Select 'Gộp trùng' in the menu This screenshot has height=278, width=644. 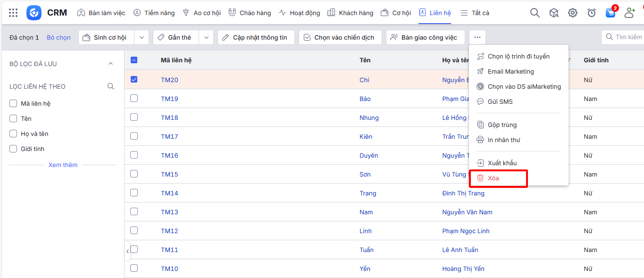[x=502, y=125]
